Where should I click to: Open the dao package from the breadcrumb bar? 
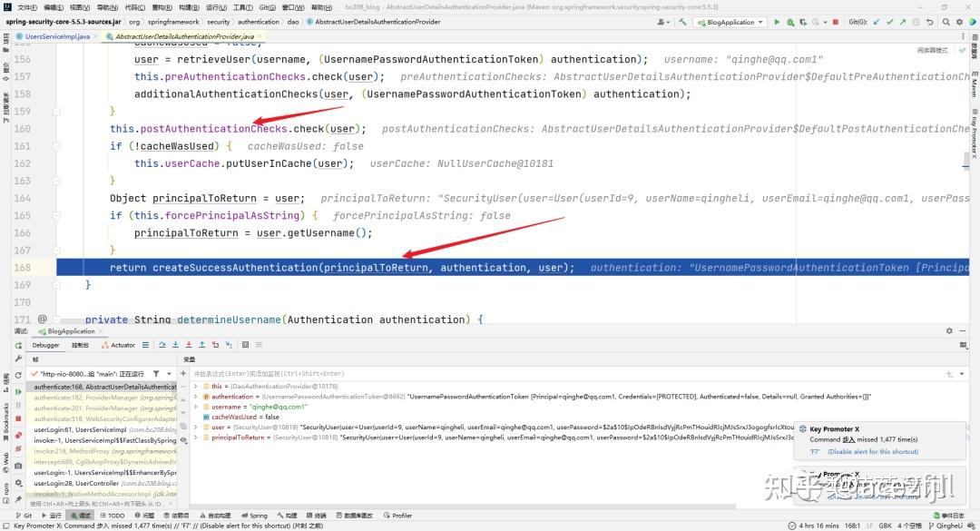click(291, 21)
